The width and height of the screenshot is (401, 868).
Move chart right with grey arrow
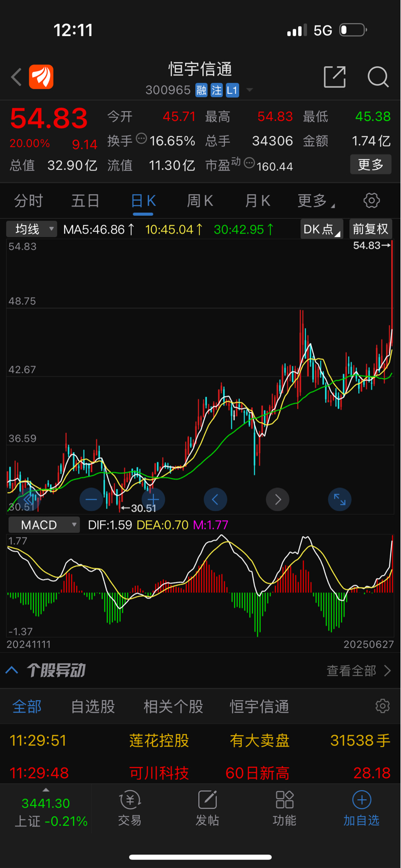pyautogui.click(x=277, y=499)
